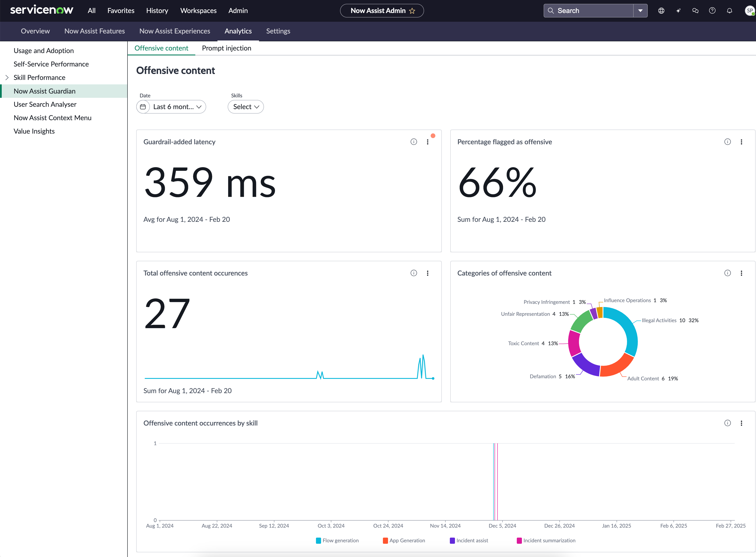The width and height of the screenshot is (756, 557).
Task: Switch to the Overview tab
Action: pyautogui.click(x=35, y=31)
